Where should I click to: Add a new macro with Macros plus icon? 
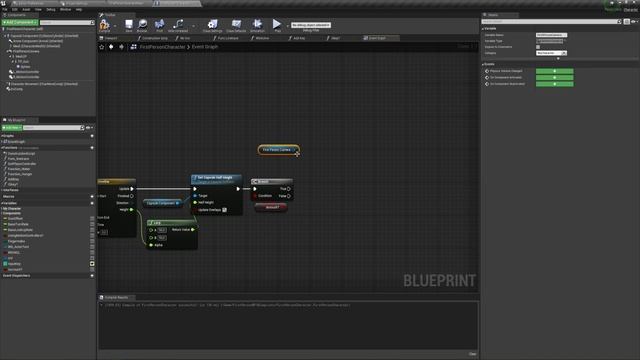pyautogui.click(x=92, y=196)
